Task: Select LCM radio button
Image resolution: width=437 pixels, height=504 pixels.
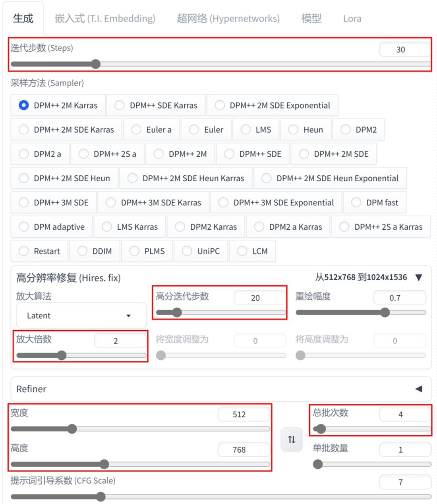Action: tap(253, 251)
